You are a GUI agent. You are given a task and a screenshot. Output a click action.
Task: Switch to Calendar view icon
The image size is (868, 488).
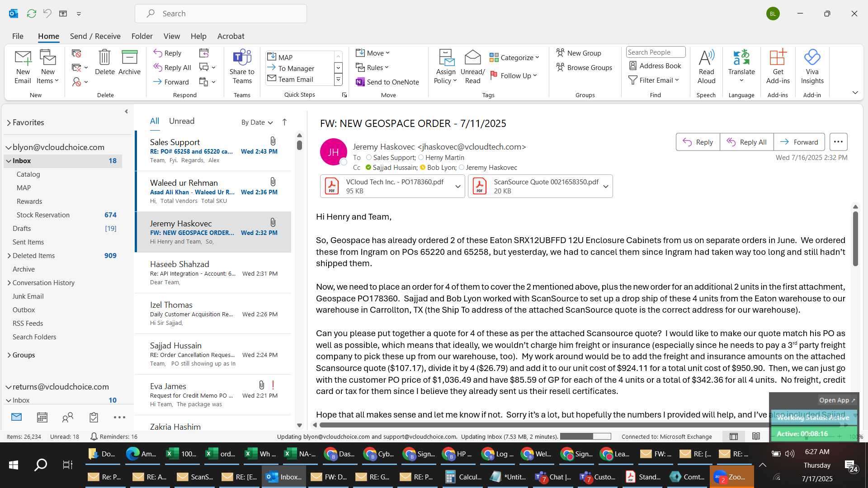point(42,417)
